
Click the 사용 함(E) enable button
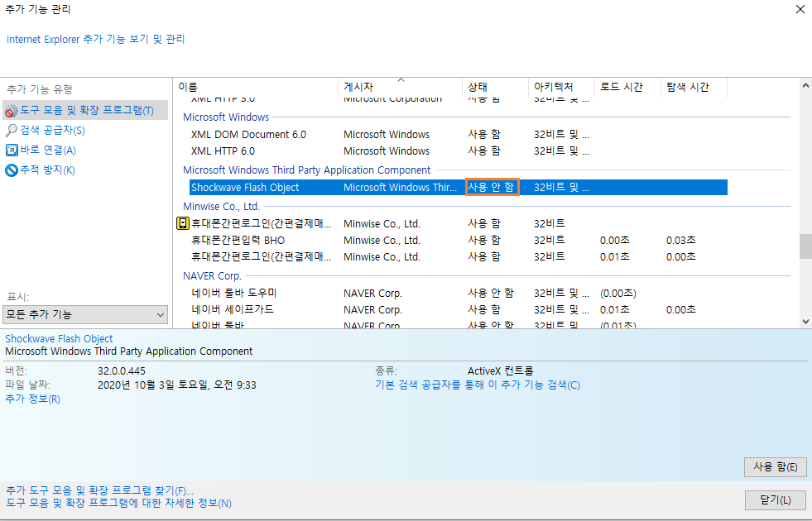coord(775,466)
